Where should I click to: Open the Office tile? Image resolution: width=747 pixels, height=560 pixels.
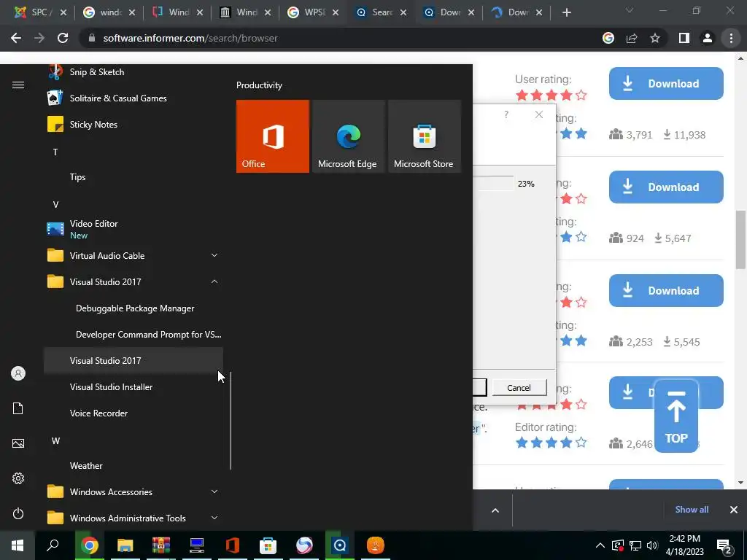point(273,136)
